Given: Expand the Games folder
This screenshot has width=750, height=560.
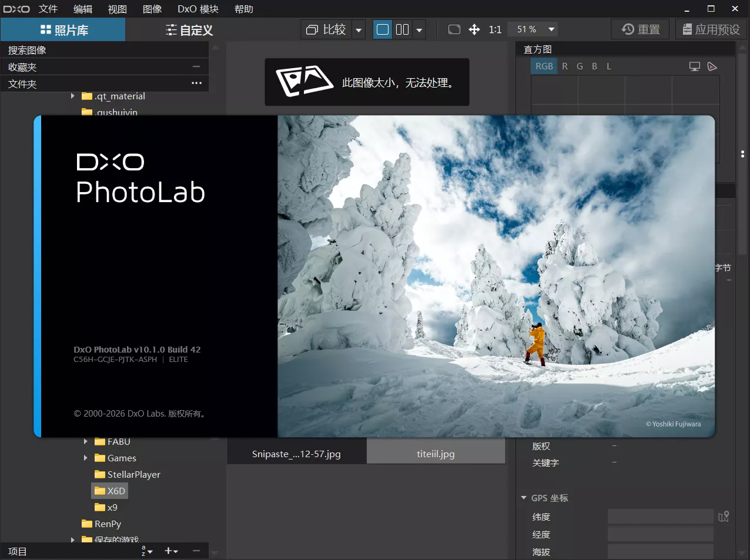Looking at the screenshot, I should click(x=85, y=458).
